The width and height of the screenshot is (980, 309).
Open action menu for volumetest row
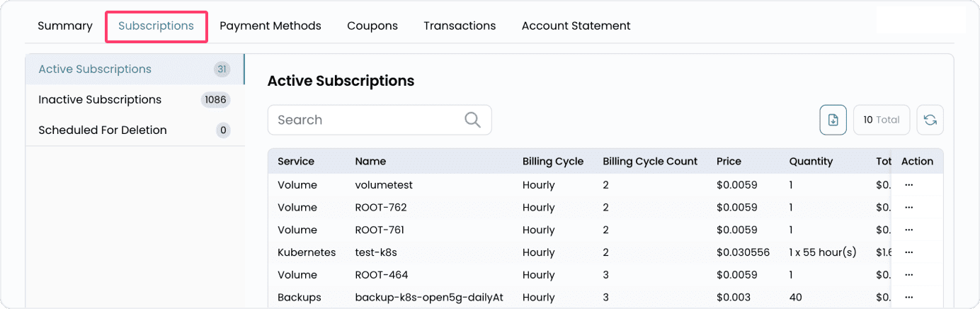[909, 185]
